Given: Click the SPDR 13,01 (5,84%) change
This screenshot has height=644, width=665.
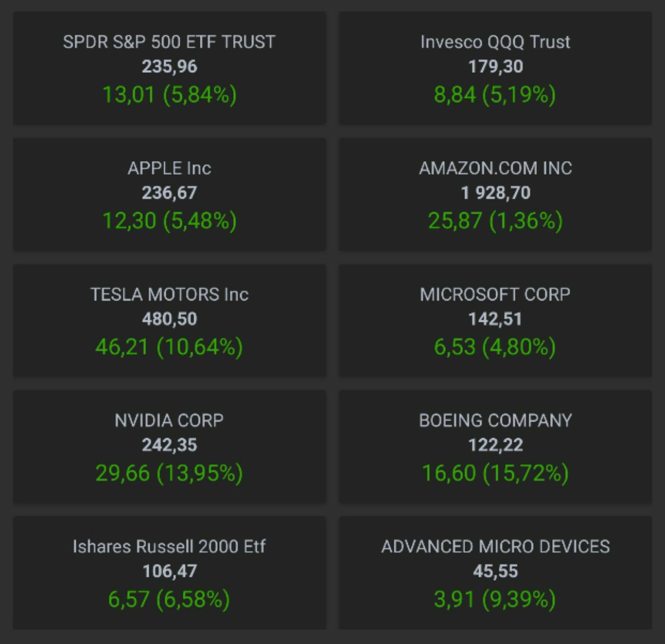Looking at the screenshot, I should (169, 95).
